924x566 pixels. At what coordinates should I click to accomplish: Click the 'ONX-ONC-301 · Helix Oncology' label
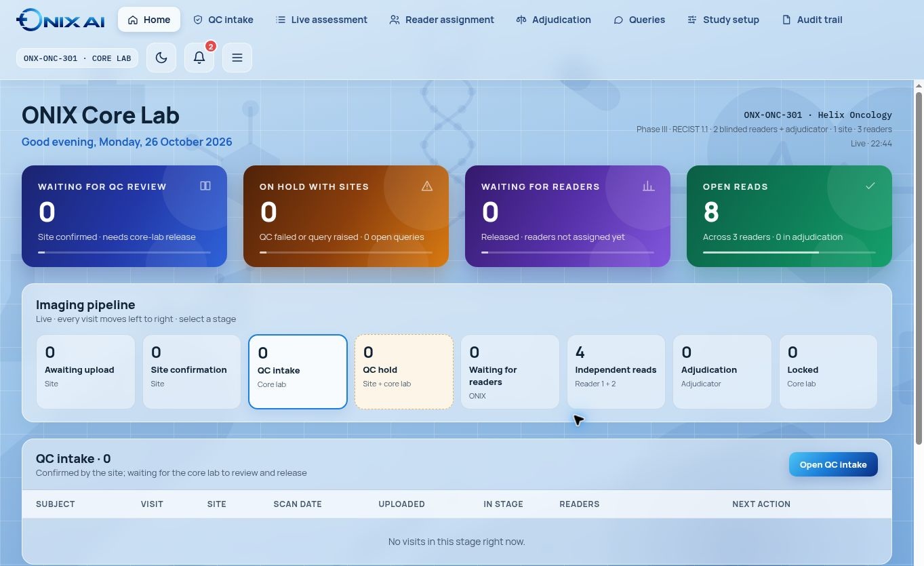(818, 115)
